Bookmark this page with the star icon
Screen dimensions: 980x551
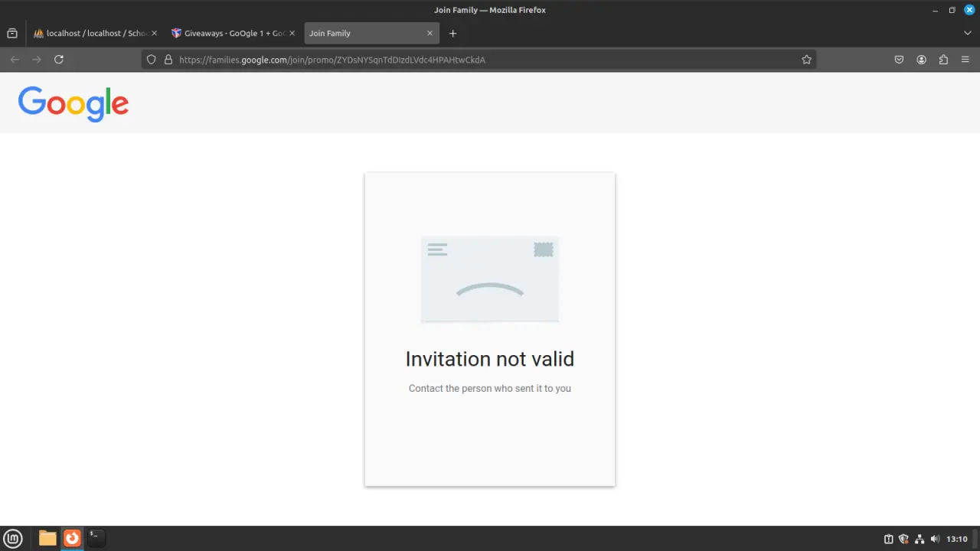(x=806, y=60)
